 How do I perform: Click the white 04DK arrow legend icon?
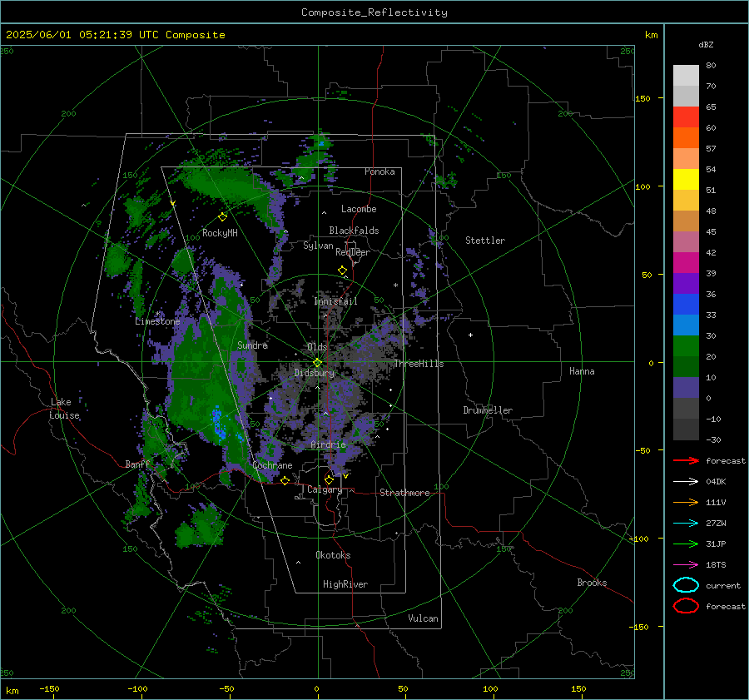pyautogui.click(x=686, y=481)
